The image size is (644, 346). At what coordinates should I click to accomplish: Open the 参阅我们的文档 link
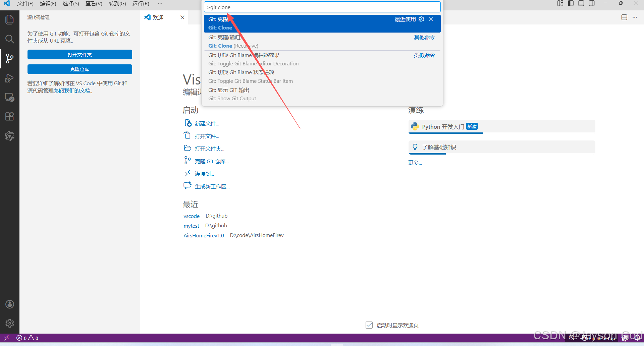click(x=72, y=91)
